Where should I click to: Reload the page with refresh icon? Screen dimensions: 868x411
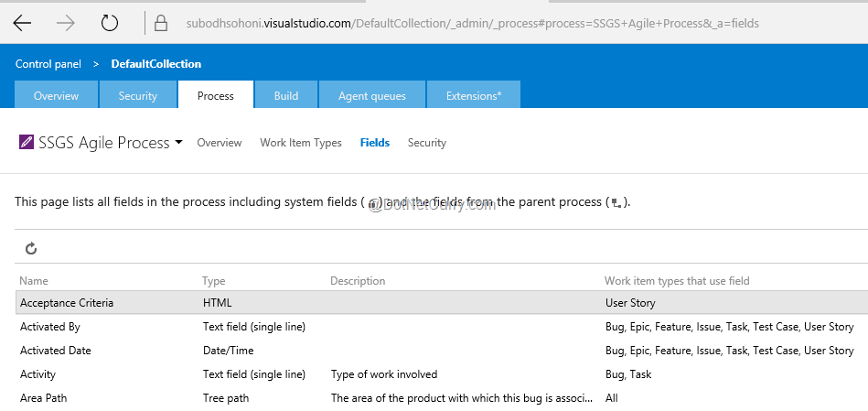pyautogui.click(x=110, y=23)
